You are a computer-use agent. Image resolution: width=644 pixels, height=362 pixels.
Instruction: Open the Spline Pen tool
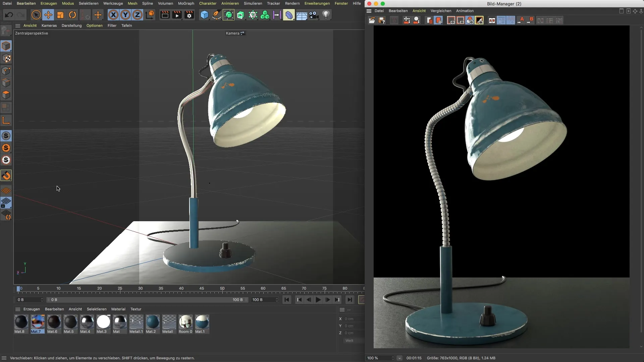216,15
